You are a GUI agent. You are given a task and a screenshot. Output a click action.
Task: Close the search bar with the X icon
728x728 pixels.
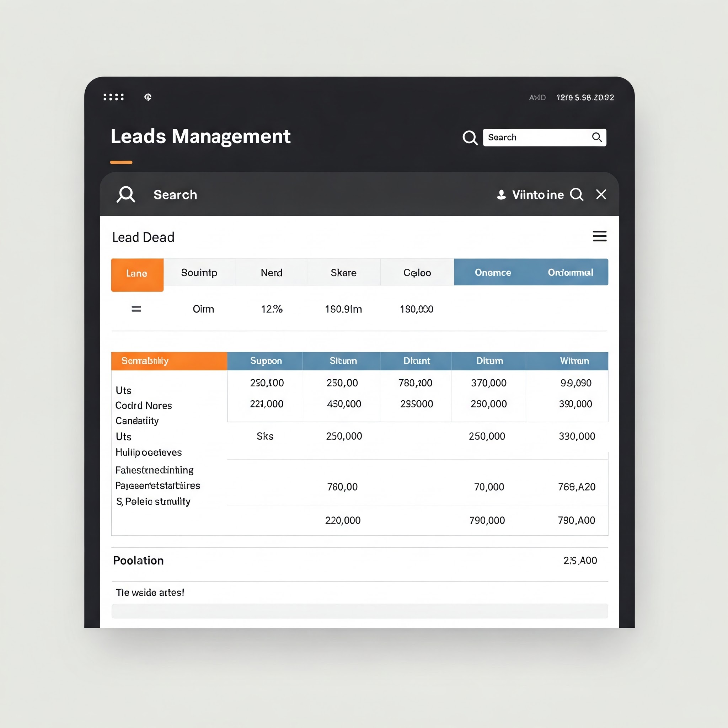(x=601, y=194)
